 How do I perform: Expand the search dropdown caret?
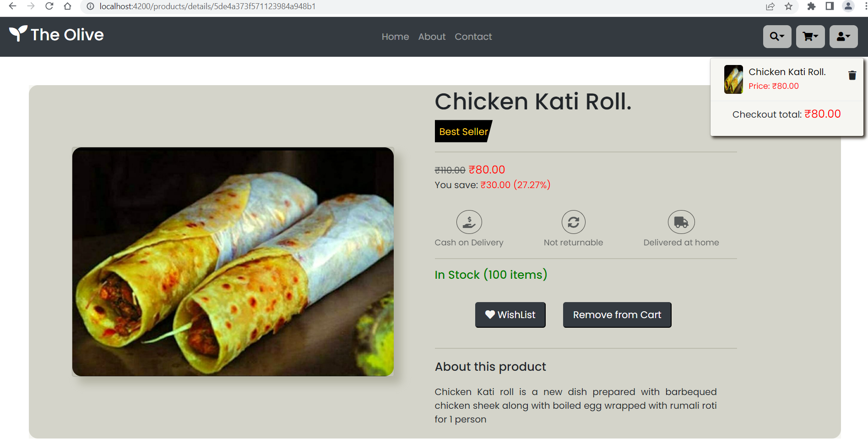point(783,36)
